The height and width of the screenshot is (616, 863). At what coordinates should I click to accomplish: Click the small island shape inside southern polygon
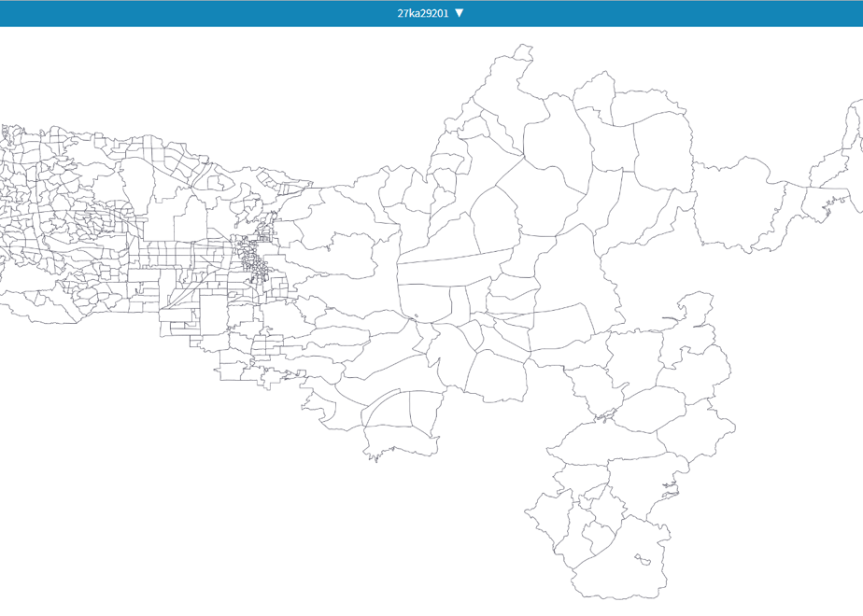(643, 559)
